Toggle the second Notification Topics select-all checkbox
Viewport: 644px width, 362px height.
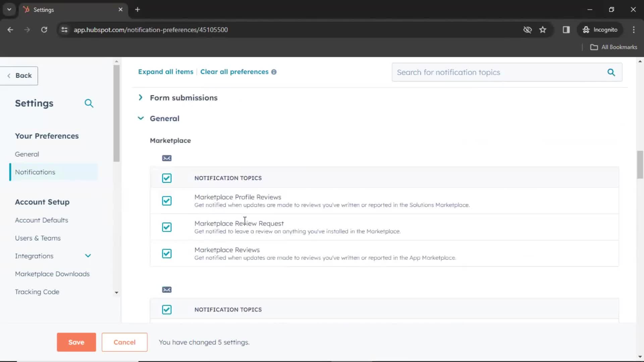point(167,310)
